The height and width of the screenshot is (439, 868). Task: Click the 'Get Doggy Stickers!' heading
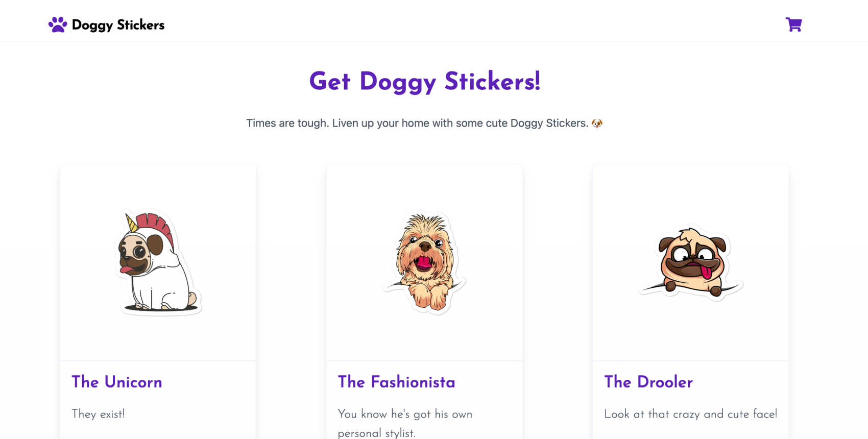click(425, 82)
